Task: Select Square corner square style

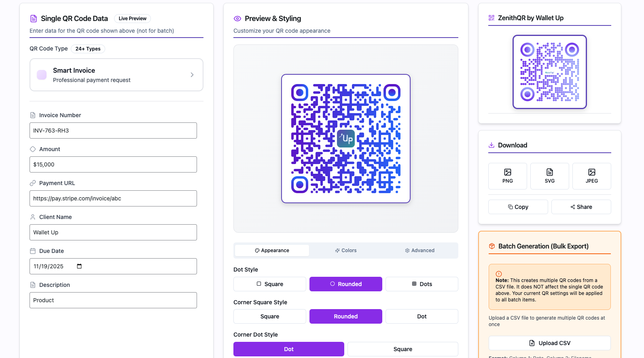Action: 270,316
